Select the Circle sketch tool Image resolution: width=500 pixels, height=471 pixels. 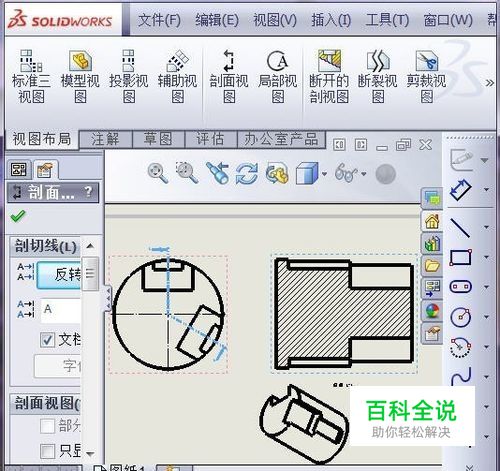point(461,317)
